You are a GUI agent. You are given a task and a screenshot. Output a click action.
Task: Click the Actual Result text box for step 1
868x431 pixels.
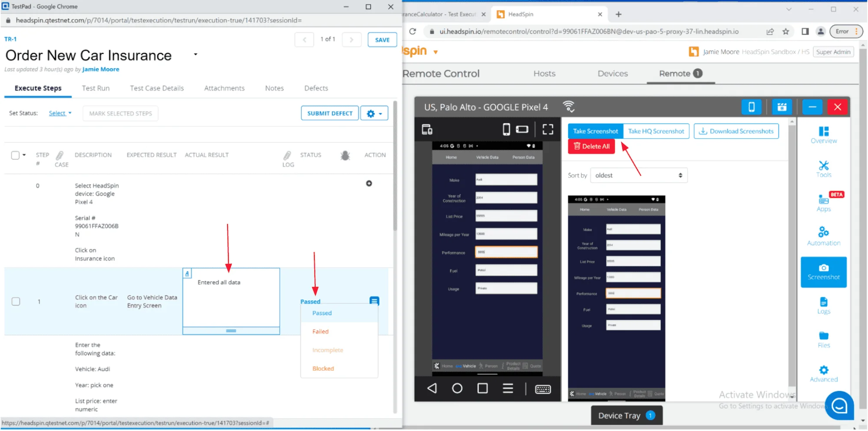click(231, 300)
